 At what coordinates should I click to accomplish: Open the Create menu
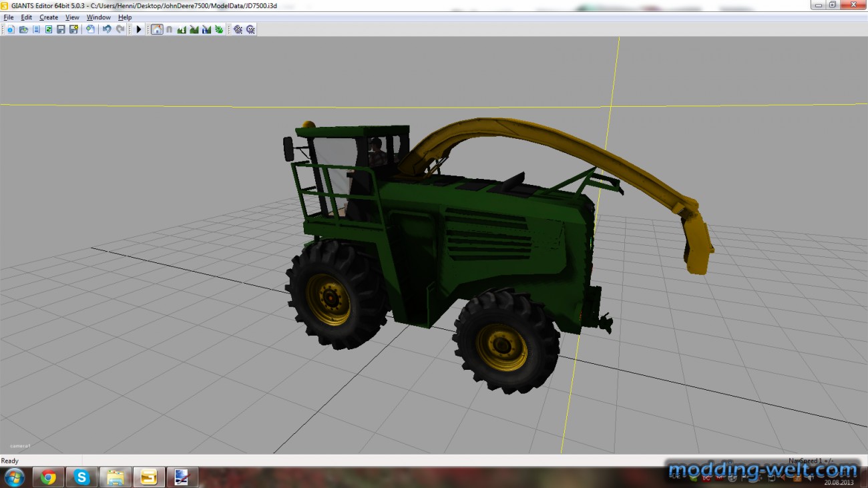pos(49,17)
